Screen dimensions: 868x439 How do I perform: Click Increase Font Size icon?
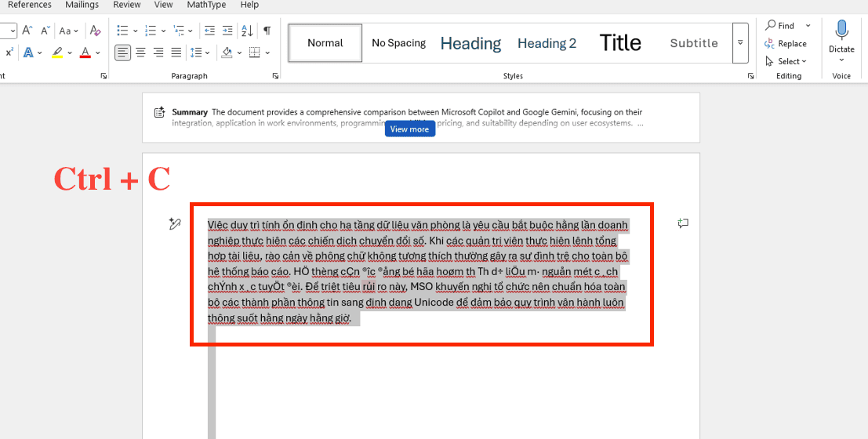point(27,31)
